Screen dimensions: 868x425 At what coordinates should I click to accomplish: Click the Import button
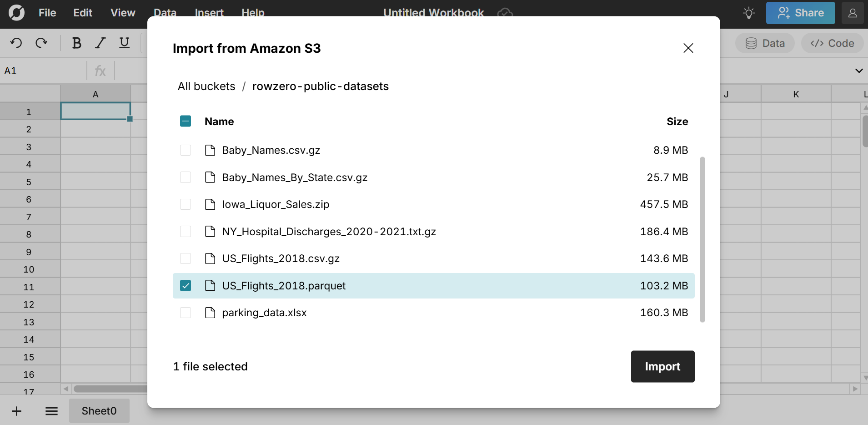(662, 366)
